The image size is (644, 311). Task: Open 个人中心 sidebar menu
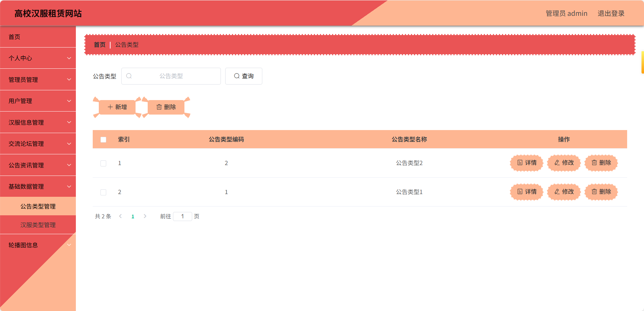click(x=38, y=58)
